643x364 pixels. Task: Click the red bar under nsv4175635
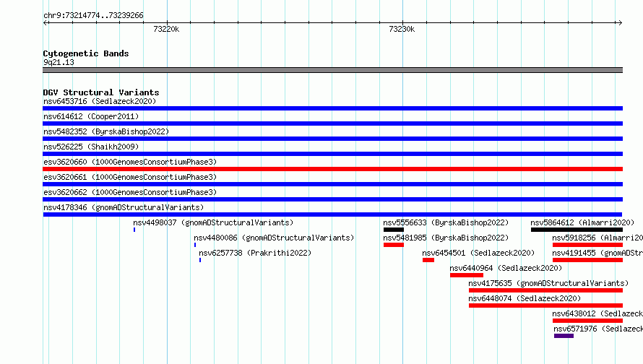pyautogui.click(x=545, y=290)
